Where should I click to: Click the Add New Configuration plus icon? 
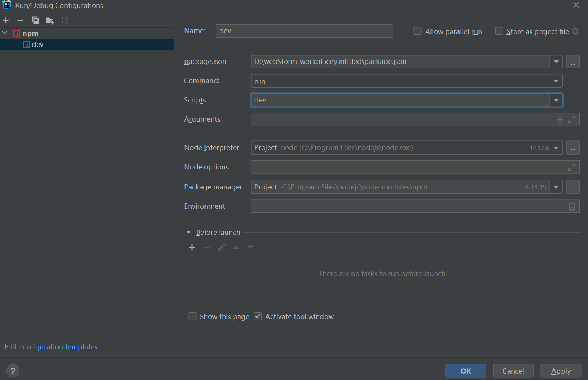(6, 20)
